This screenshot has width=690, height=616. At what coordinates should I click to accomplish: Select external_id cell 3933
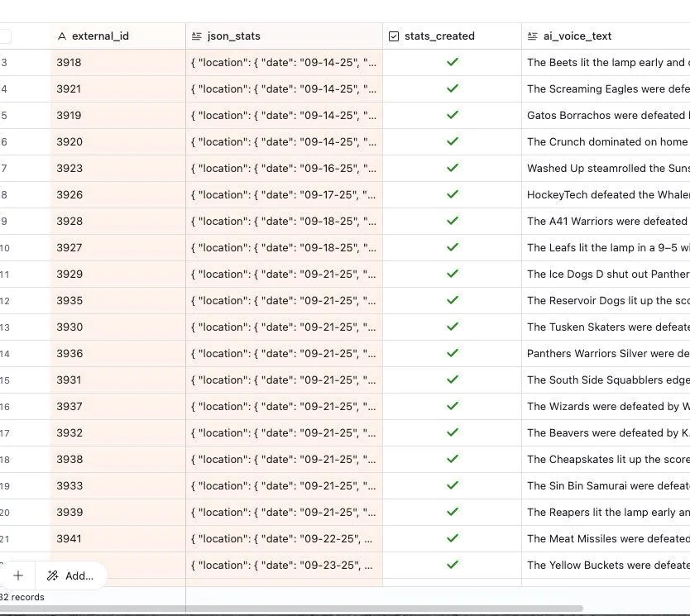point(118,486)
